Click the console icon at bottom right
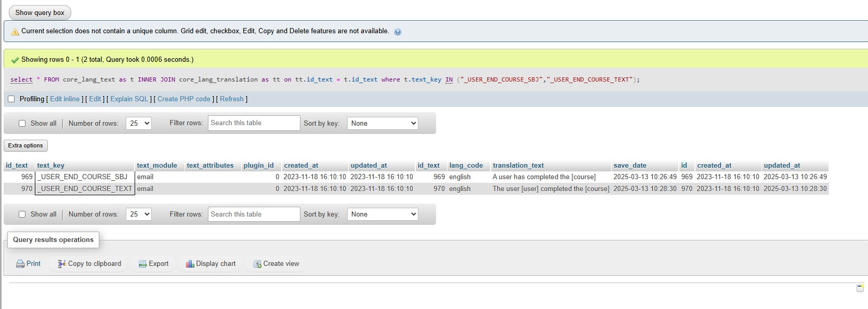 tap(860, 288)
